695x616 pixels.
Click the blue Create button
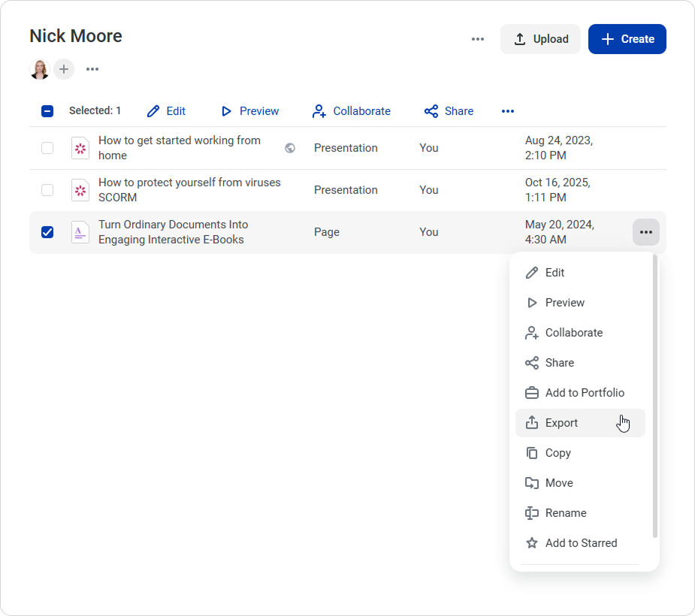click(x=627, y=39)
